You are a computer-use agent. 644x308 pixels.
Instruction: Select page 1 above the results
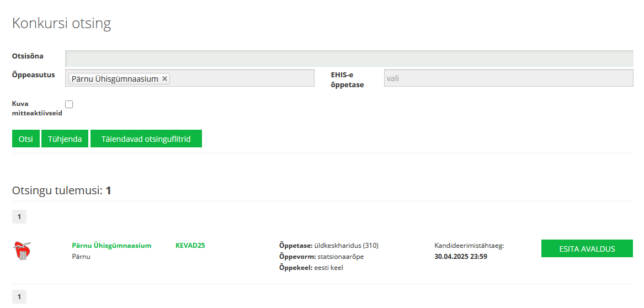[x=19, y=216]
